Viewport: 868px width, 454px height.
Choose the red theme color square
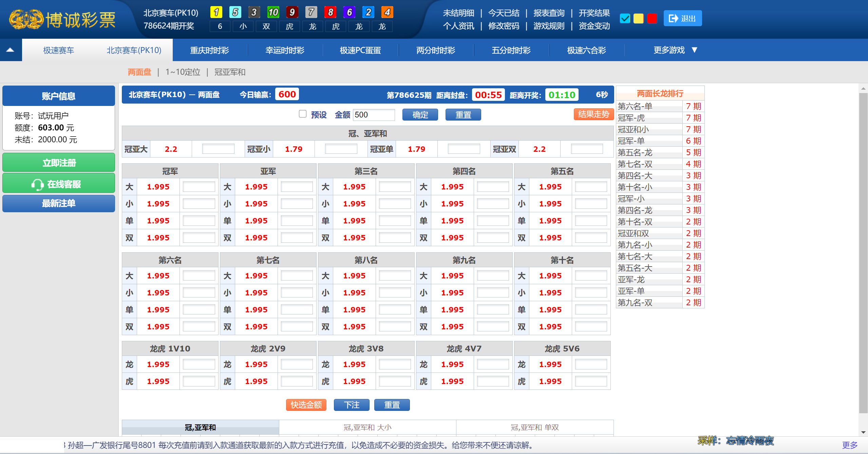coord(652,18)
